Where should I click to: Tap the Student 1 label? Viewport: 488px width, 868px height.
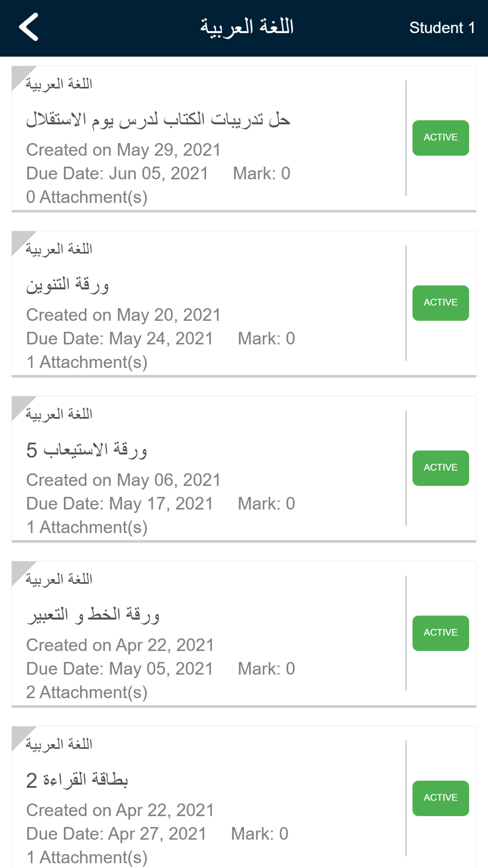pyautogui.click(x=442, y=28)
